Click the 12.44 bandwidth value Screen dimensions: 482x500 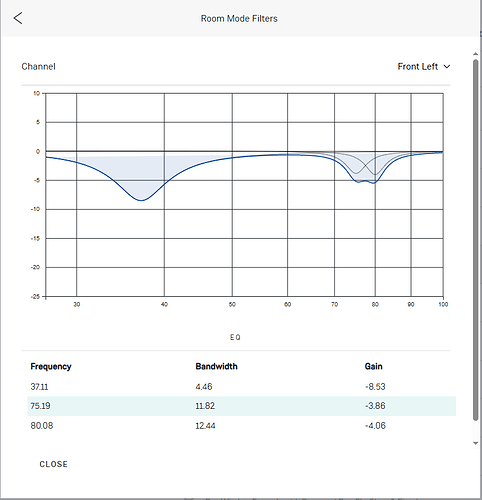click(205, 426)
